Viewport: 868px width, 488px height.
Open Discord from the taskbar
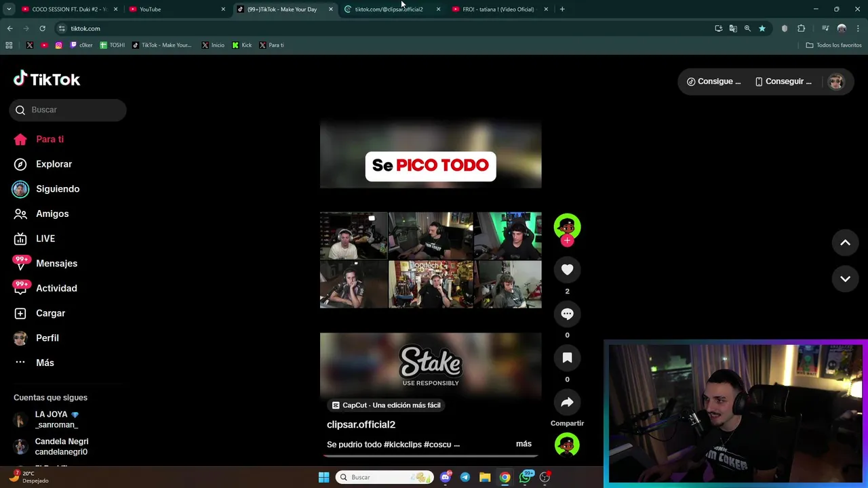click(446, 477)
